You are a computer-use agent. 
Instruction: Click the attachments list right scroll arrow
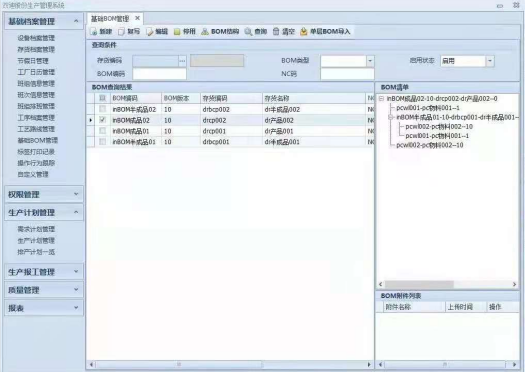pos(514,364)
